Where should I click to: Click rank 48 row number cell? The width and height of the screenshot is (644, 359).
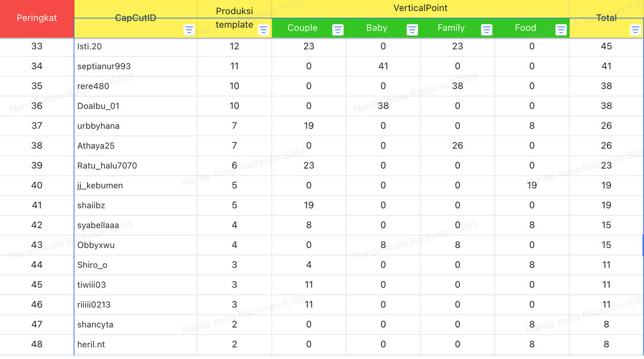pyautogui.click(x=37, y=344)
